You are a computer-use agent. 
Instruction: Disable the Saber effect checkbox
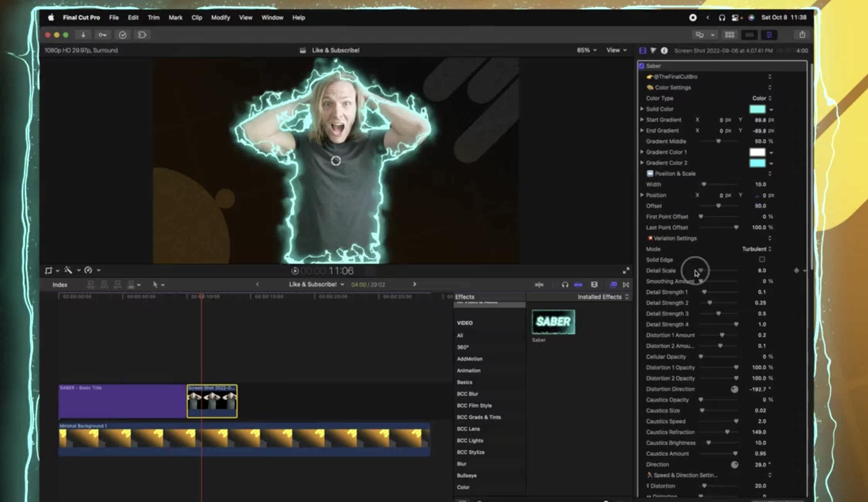(x=642, y=66)
